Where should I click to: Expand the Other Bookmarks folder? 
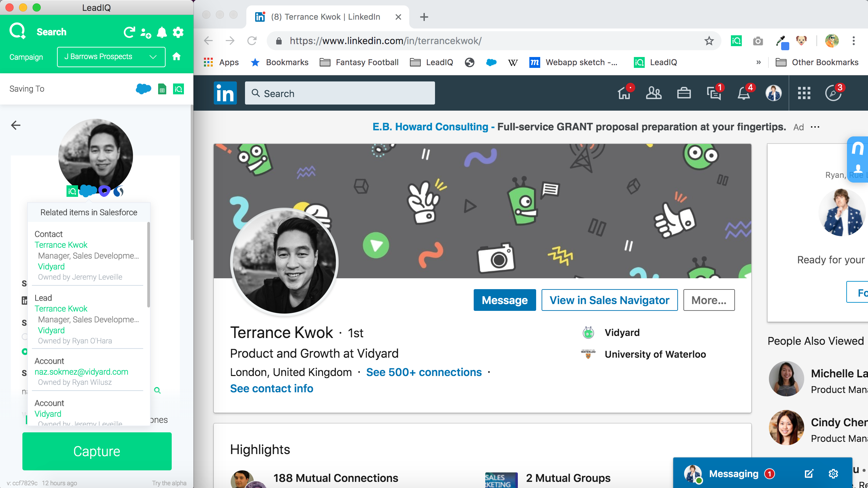(817, 62)
